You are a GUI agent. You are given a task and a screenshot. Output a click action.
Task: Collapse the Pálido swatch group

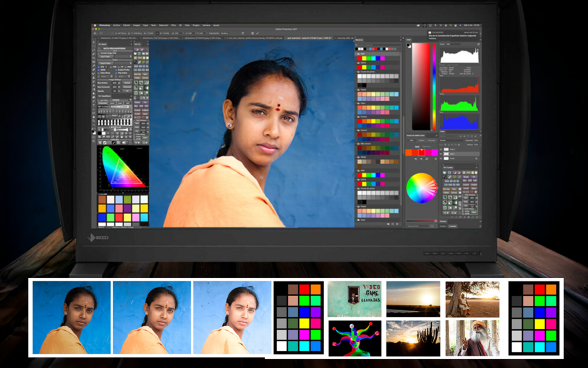357,158
